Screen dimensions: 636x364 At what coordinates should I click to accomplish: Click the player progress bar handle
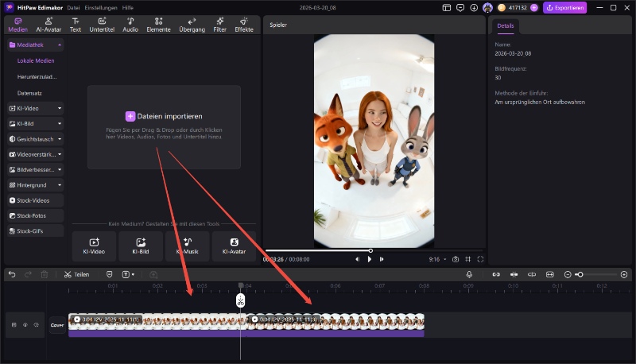[370, 250]
